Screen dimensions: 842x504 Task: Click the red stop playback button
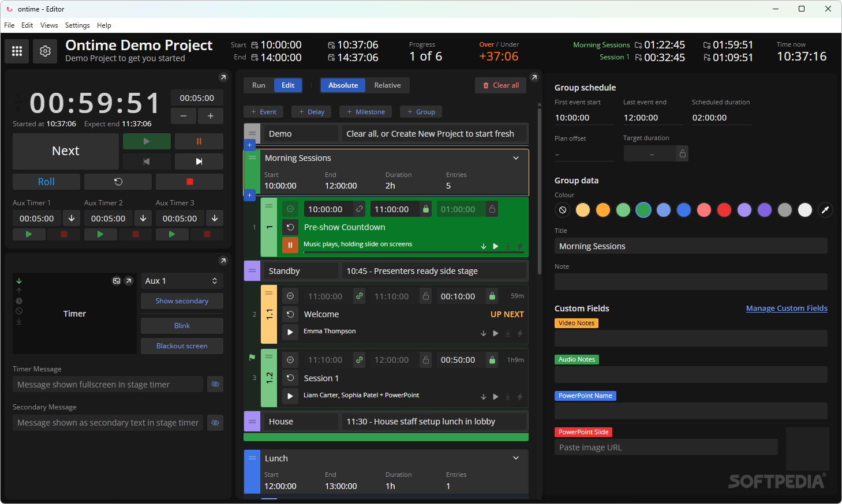[189, 182]
